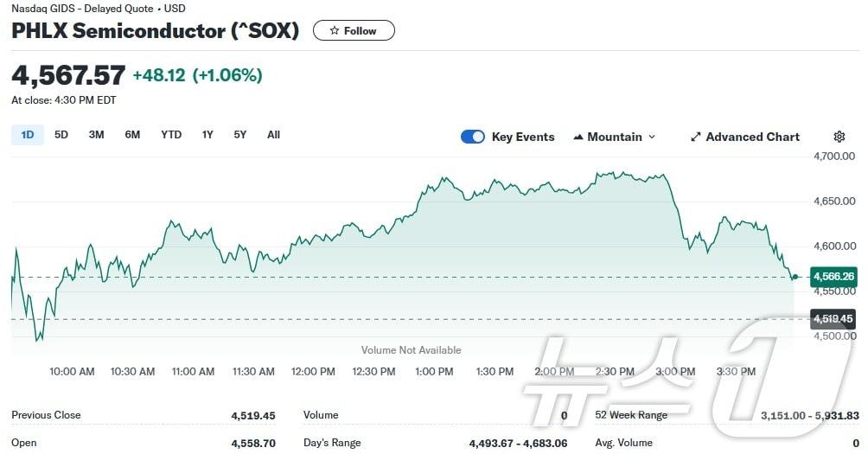Click the Advanced Chart expand arrows icon
This screenshot has width=868, height=454.
(x=696, y=137)
